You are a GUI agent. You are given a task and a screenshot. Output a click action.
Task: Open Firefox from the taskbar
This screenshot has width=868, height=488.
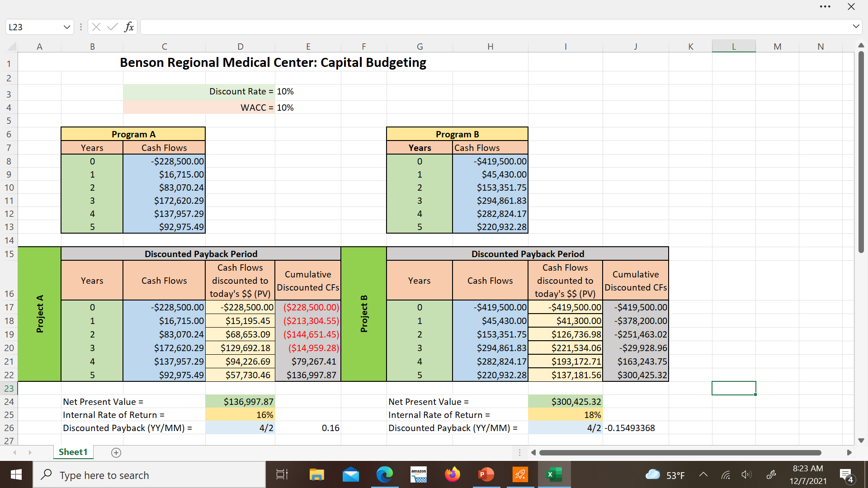pyautogui.click(x=453, y=474)
